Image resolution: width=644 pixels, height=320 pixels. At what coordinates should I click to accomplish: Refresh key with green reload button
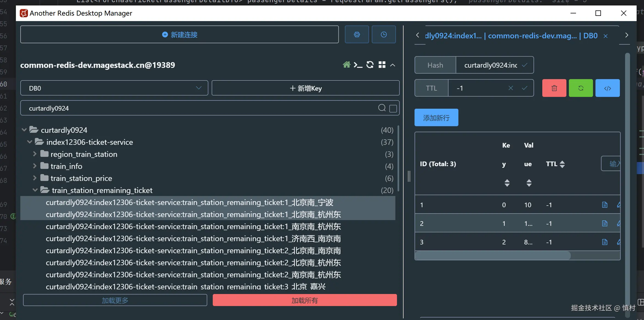tap(581, 88)
